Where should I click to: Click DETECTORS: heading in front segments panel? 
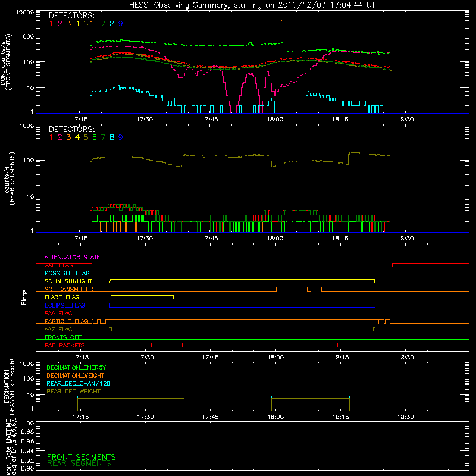point(71,15)
